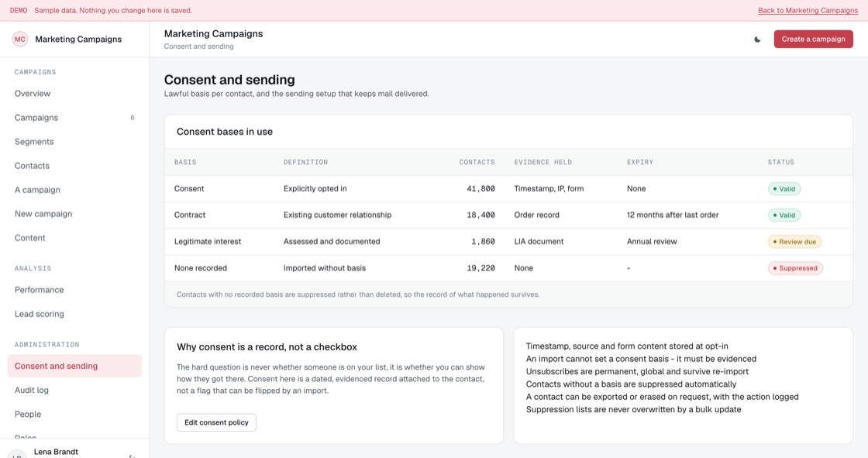This screenshot has width=868, height=458.
Task: Click the EXPIRY column header
Action: pyautogui.click(x=640, y=162)
